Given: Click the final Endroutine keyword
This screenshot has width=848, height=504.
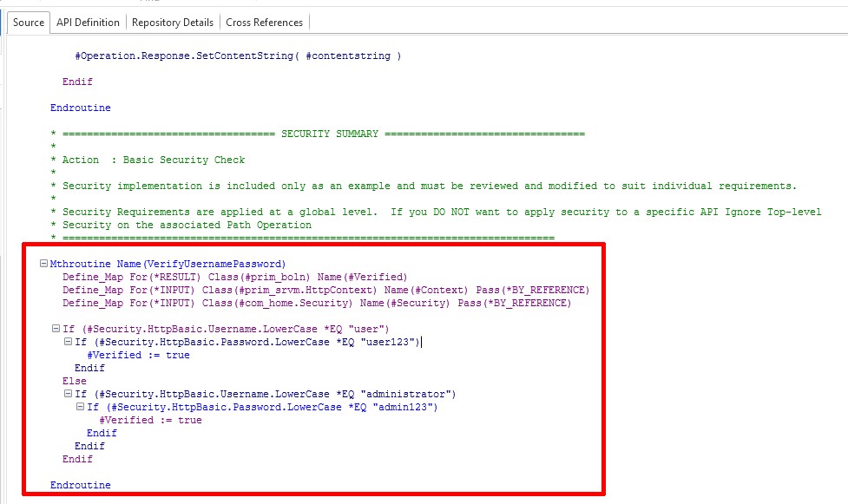Looking at the screenshot, I should (81, 485).
